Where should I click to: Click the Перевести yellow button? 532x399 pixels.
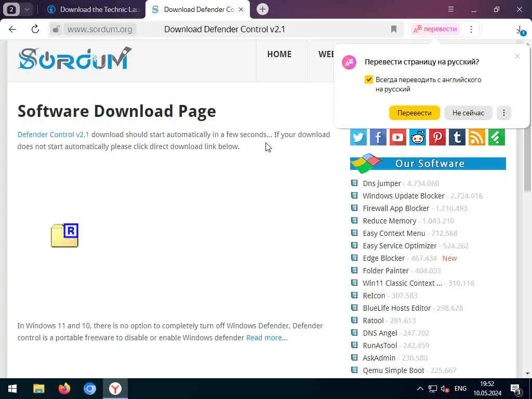[x=414, y=113]
